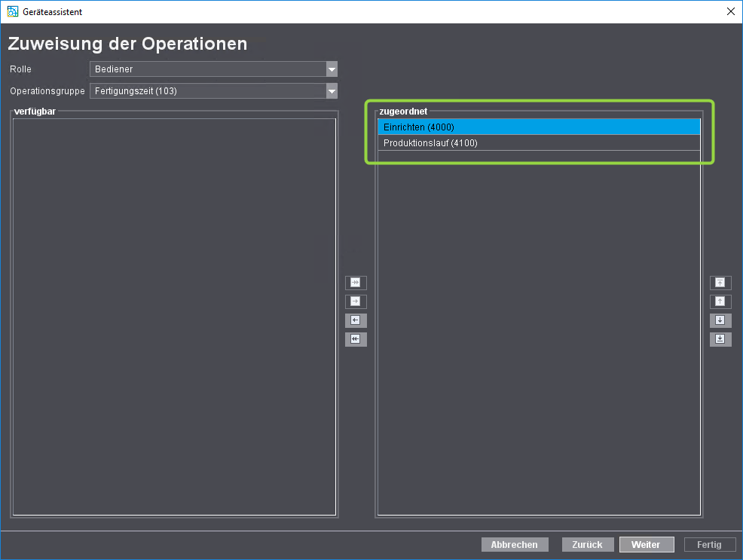Image resolution: width=743 pixels, height=560 pixels.
Task: Click inside the verfügbar list box
Action: click(174, 317)
